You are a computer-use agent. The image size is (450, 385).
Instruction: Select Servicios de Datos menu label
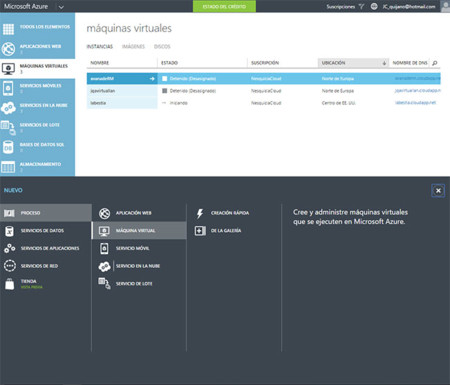[x=42, y=231]
